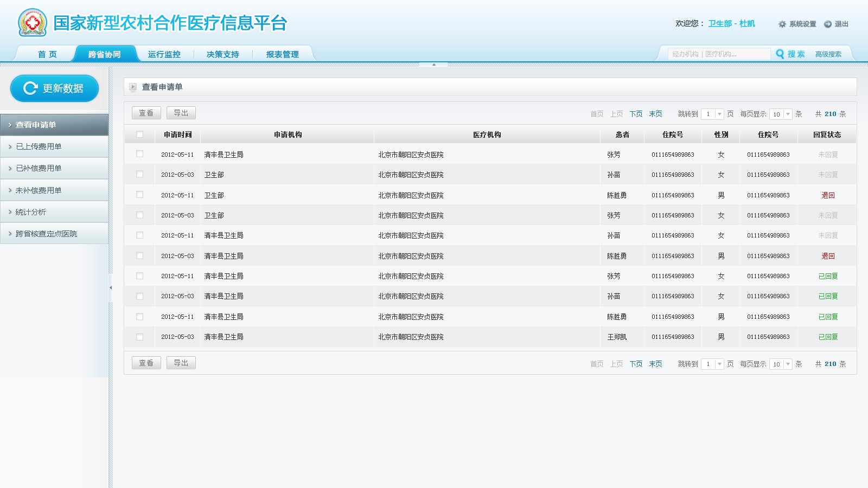Image resolution: width=868 pixels, height=488 pixels.
Task: Click the play icon beside 查看申请单 title
Action: click(133, 87)
